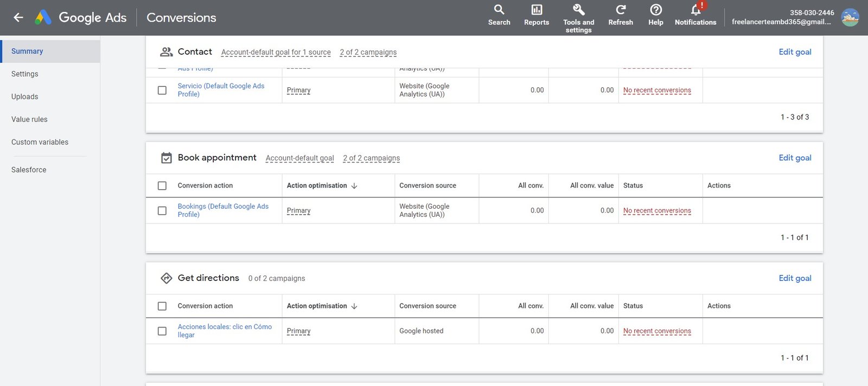Tick the Acciones locales conversion checkbox
This screenshot has height=386, width=868.
[x=162, y=331]
